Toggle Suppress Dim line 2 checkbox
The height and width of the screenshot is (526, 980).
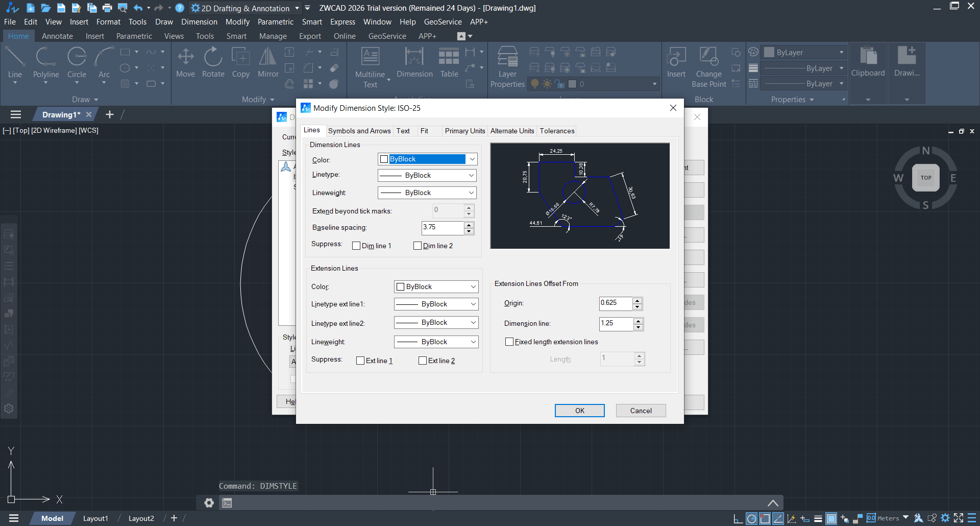418,246
